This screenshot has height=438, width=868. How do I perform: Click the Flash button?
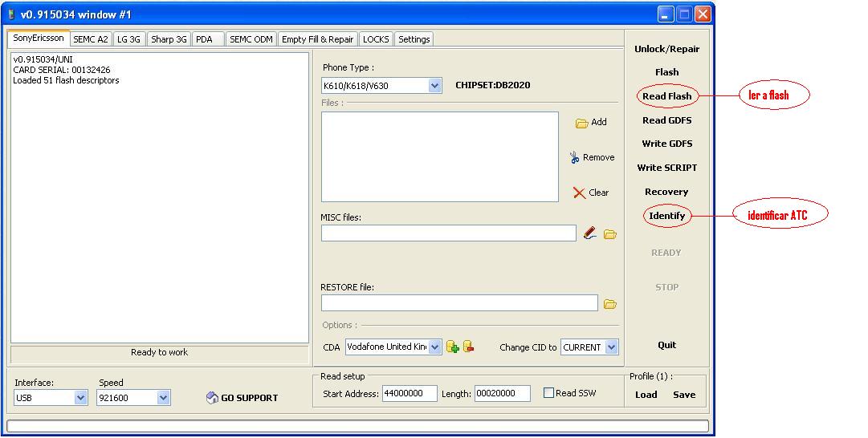[x=666, y=72]
